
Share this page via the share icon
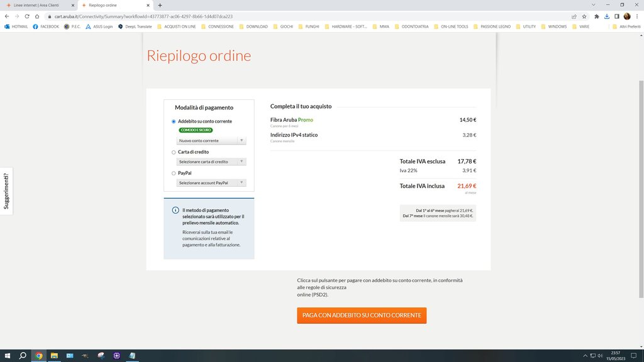coord(574,16)
